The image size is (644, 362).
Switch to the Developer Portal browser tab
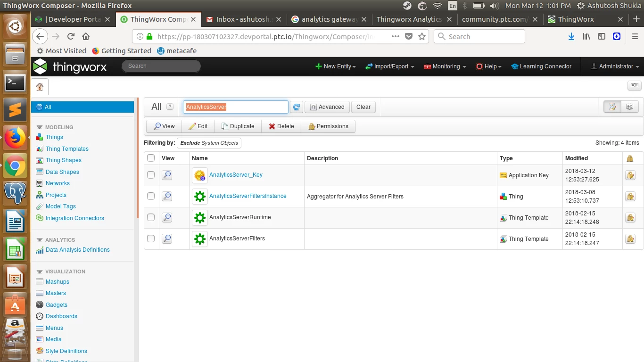[73, 19]
